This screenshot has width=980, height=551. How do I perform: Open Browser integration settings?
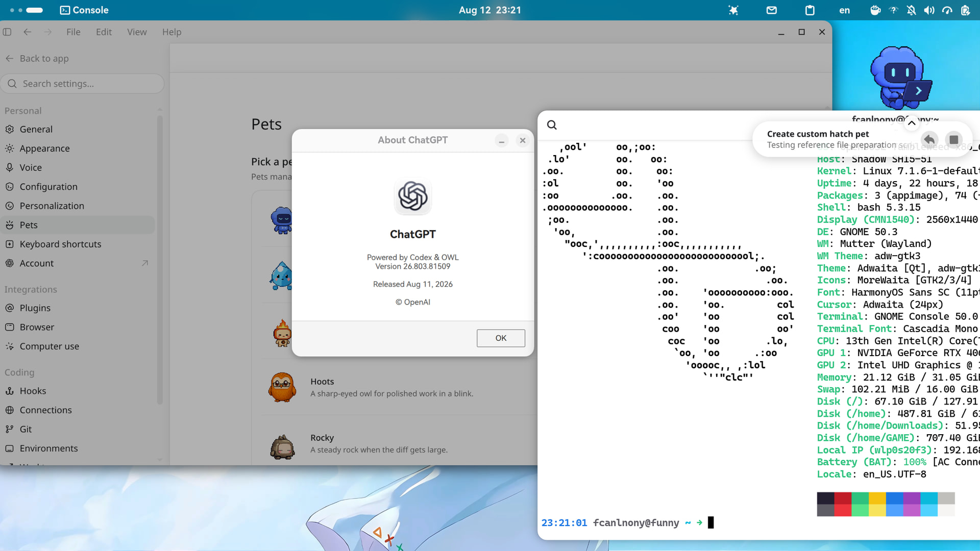[x=78, y=327]
